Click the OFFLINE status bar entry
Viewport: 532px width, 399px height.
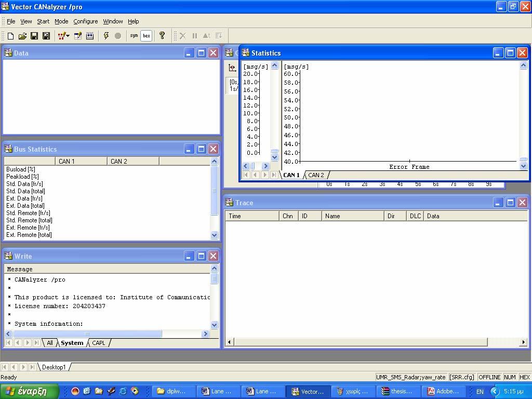pyautogui.click(x=489, y=377)
